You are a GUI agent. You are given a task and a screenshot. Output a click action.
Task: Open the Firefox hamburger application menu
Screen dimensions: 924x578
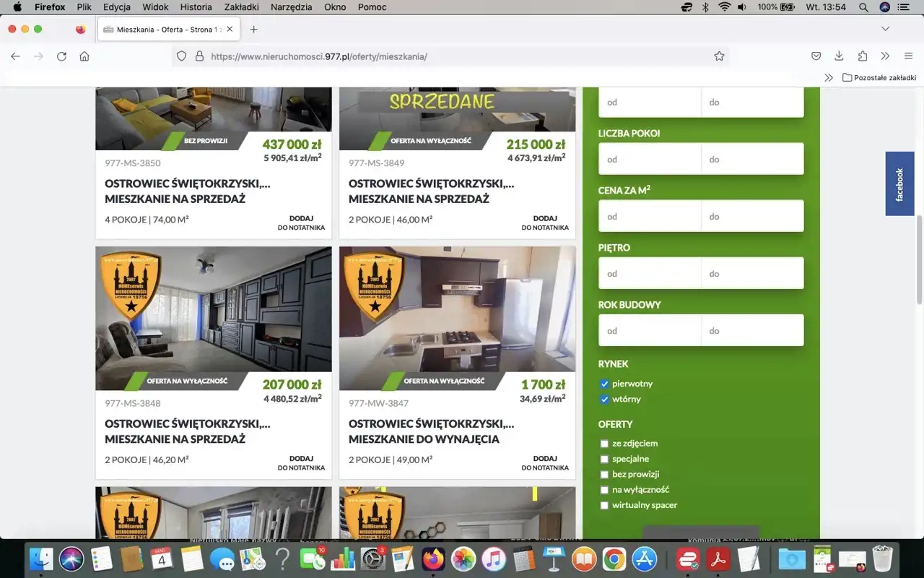pos(908,56)
